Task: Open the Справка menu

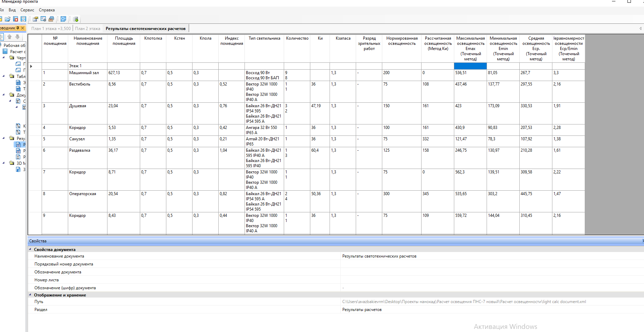Action: click(x=47, y=10)
